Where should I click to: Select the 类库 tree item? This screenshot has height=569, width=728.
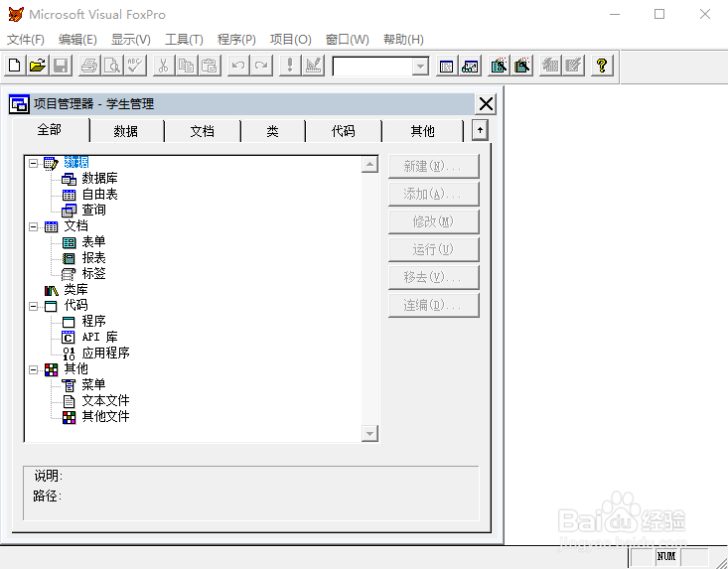(x=75, y=290)
